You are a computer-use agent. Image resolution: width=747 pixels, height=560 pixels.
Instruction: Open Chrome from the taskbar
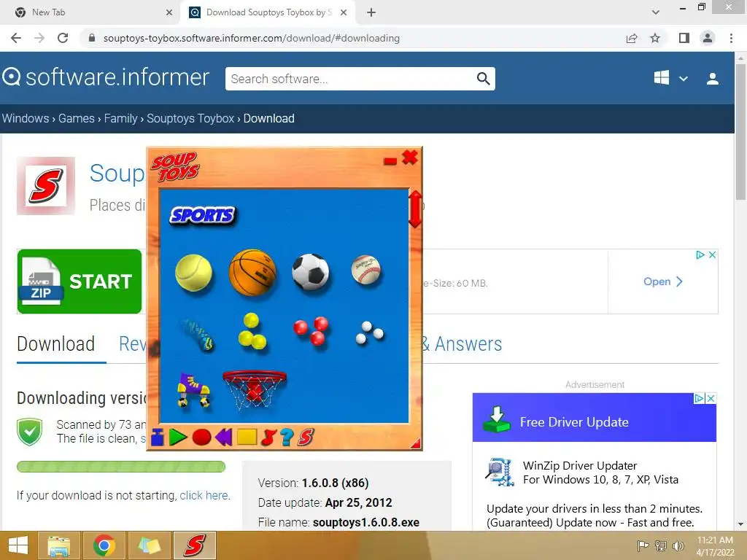(104, 545)
